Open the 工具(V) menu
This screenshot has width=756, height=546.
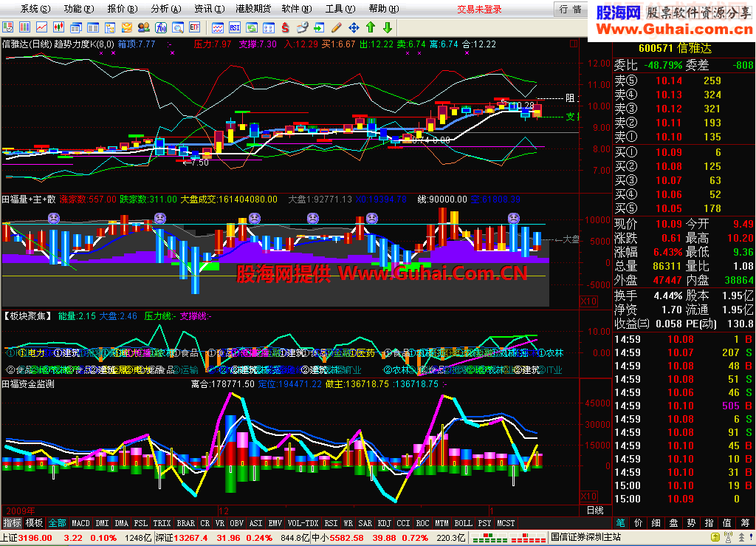(339, 9)
